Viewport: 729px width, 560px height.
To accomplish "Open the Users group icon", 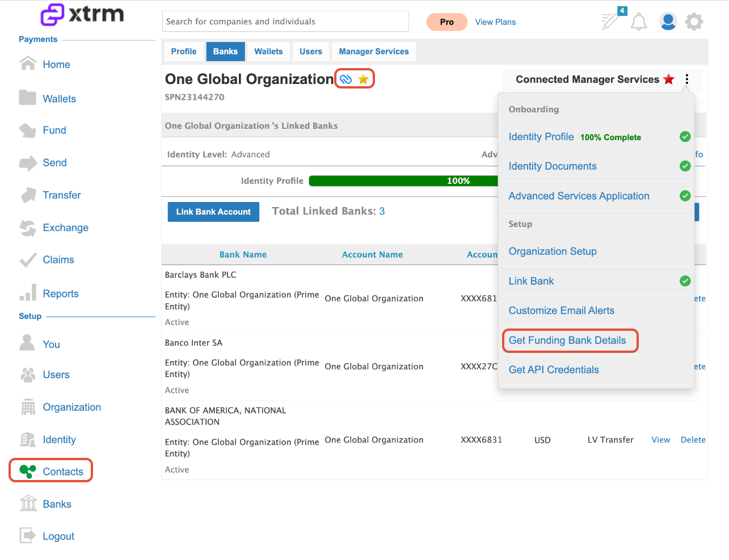I will (x=28, y=374).
